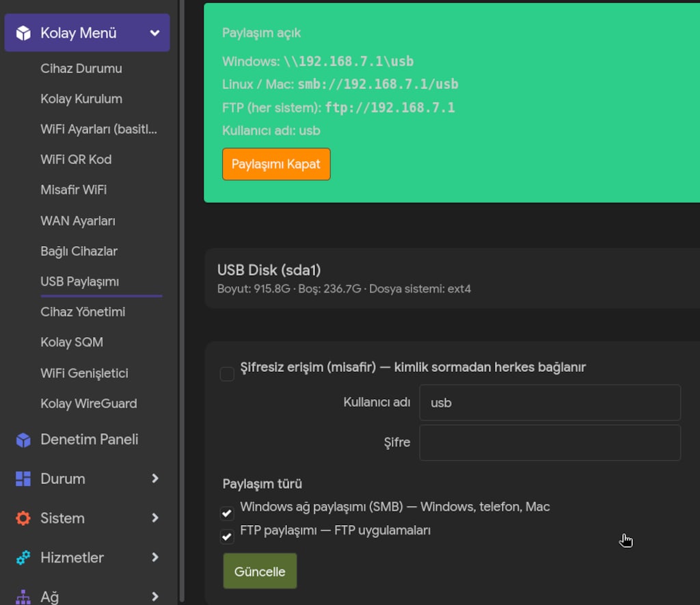Click the Denetim Paneli cube icon
The width and height of the screenshot is (700, 605).
pyautogui.click(x=23, y=440)
